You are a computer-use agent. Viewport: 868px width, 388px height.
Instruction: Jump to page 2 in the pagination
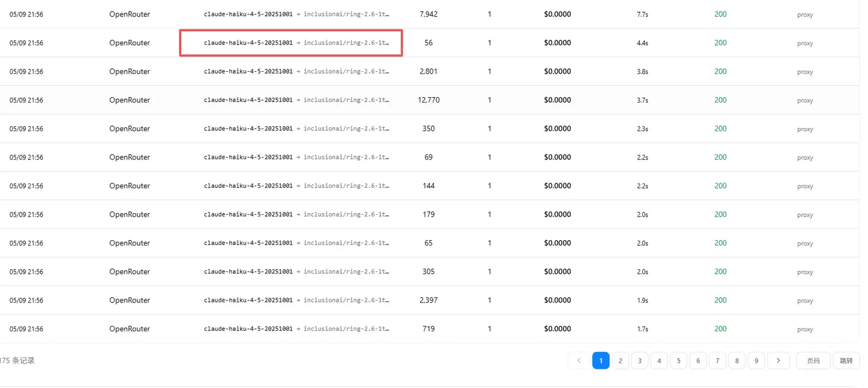pyautogui.click(x=620, y=361)
